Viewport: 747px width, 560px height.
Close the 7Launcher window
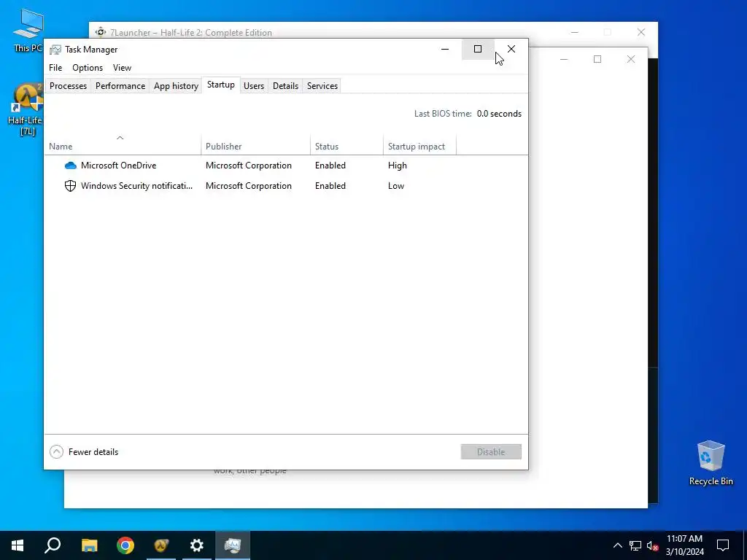pyautogui.click(x=641, y=32)
